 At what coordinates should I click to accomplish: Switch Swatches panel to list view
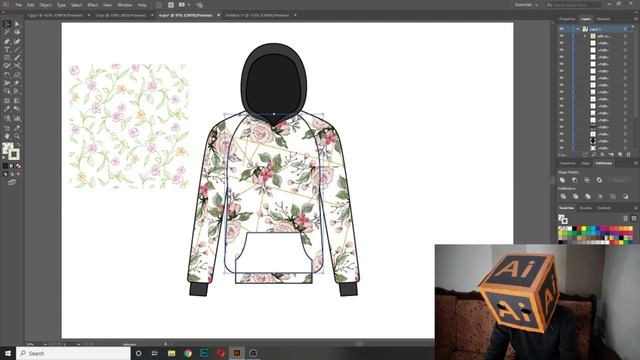626,218
